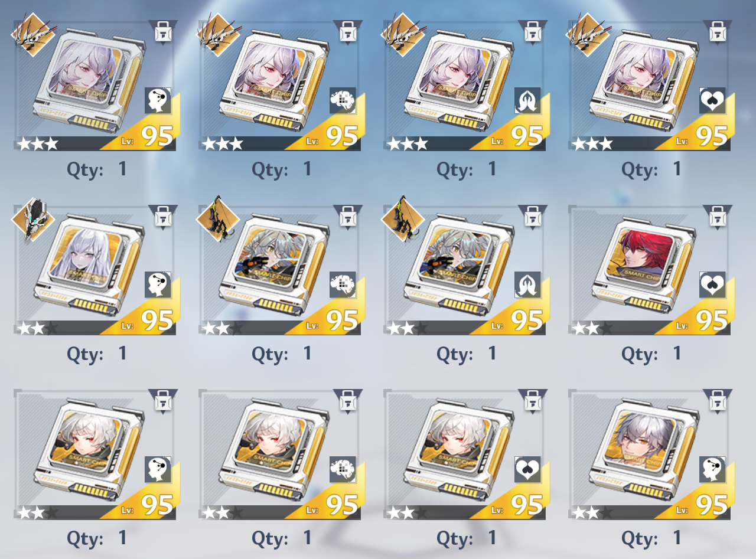Viewport: 756px width, 559px height.
Task: Click the head icon on the orange-eyed silver-haired chip
Action: click(712, 469)
